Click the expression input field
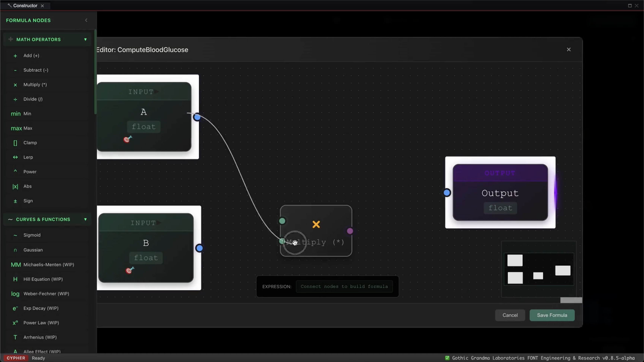The height and width of the screenshot is (362, 644). coord(345,286)
